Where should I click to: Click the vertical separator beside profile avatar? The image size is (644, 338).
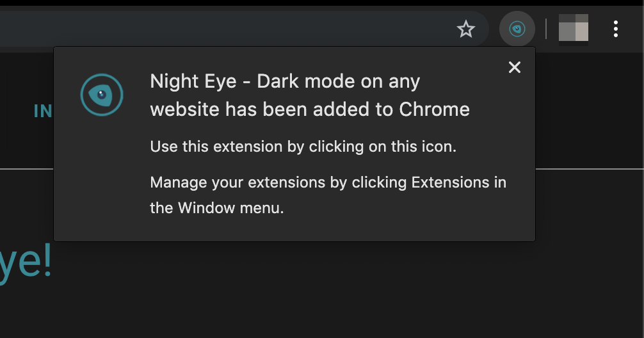[x=546, y=29]
